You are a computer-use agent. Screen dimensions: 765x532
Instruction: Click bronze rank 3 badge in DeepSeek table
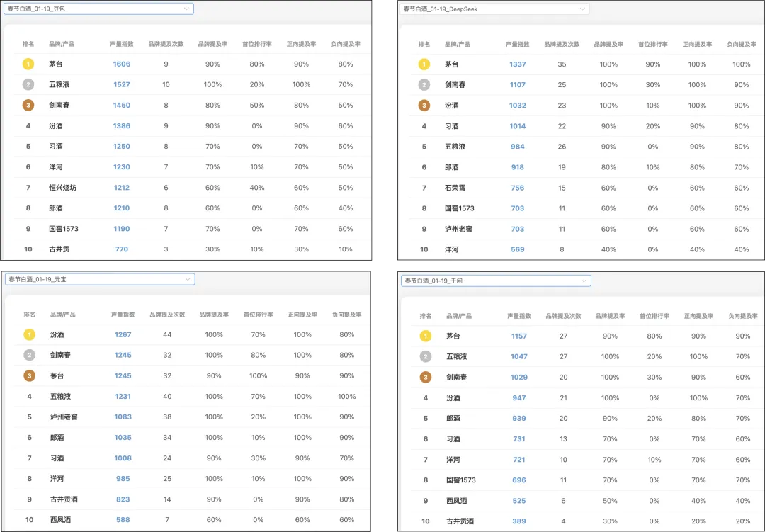pos(424,106)
